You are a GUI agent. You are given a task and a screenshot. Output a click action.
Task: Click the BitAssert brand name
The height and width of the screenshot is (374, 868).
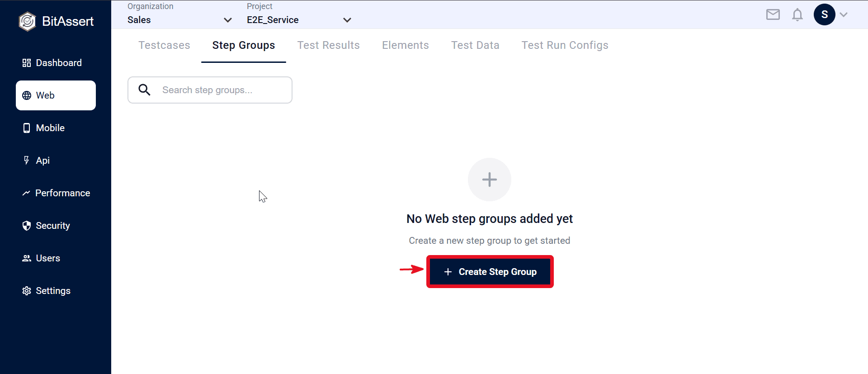[x=68, y=21]
